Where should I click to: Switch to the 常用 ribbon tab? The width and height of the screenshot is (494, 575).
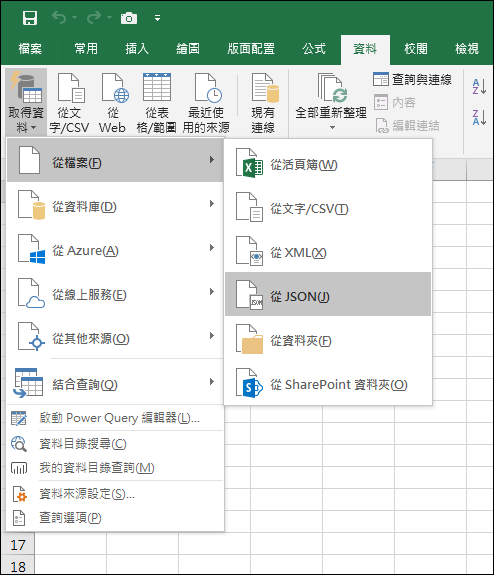(x=86, y=49)
